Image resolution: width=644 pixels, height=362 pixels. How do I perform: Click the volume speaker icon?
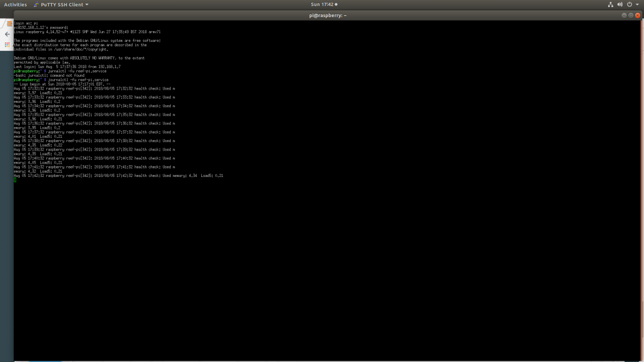620,4
